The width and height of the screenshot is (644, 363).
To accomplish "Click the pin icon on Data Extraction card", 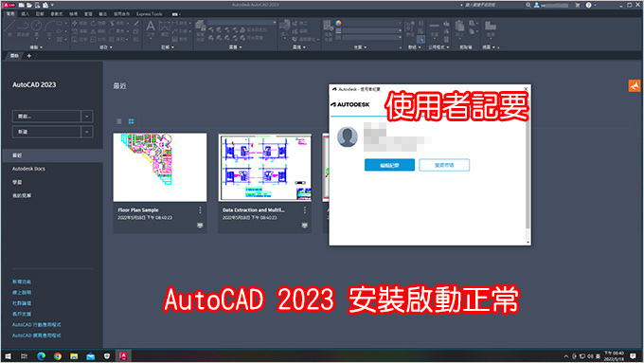I will tap(305, 226).
